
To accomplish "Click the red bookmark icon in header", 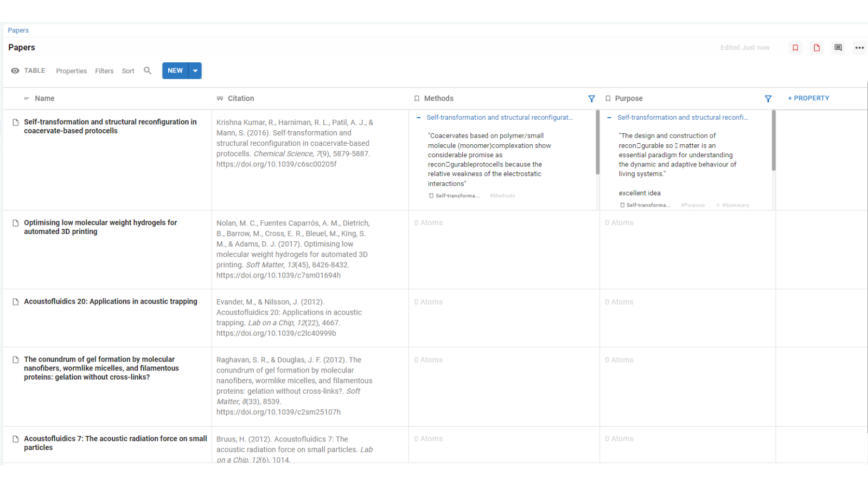I will [x=795, y=48].
